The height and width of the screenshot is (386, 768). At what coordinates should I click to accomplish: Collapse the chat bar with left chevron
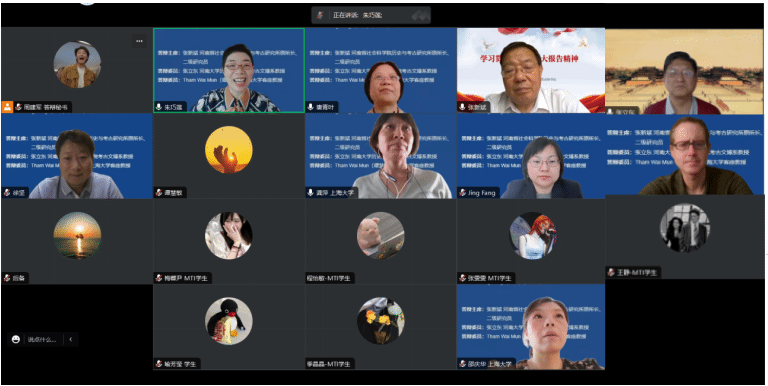pos(71,339)
